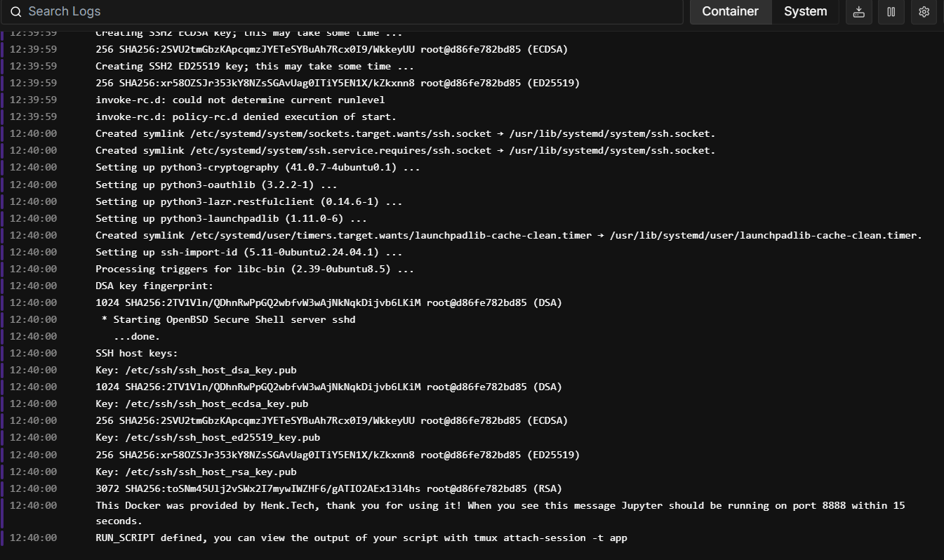Click the 'policy-rc.d denied execution' log line
The image size is (944, 560).
pos(246,116)
